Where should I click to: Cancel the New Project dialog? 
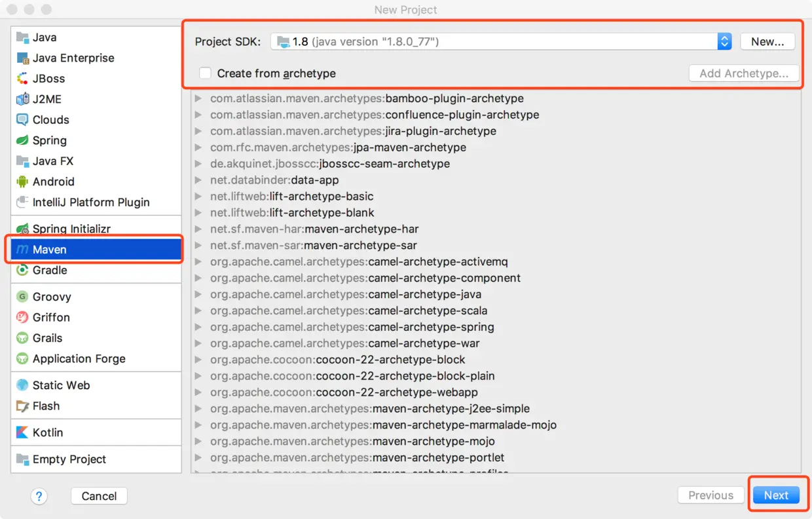[x=99, y=496]
